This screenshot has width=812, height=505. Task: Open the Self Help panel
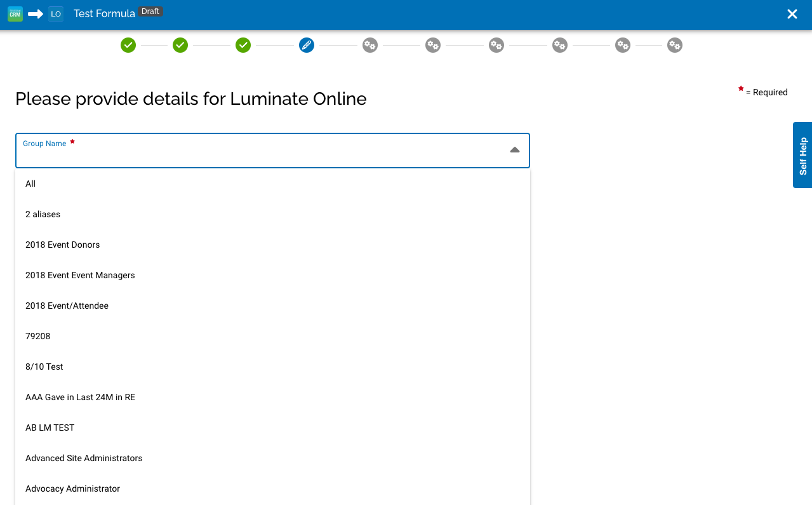click(802, 156)
